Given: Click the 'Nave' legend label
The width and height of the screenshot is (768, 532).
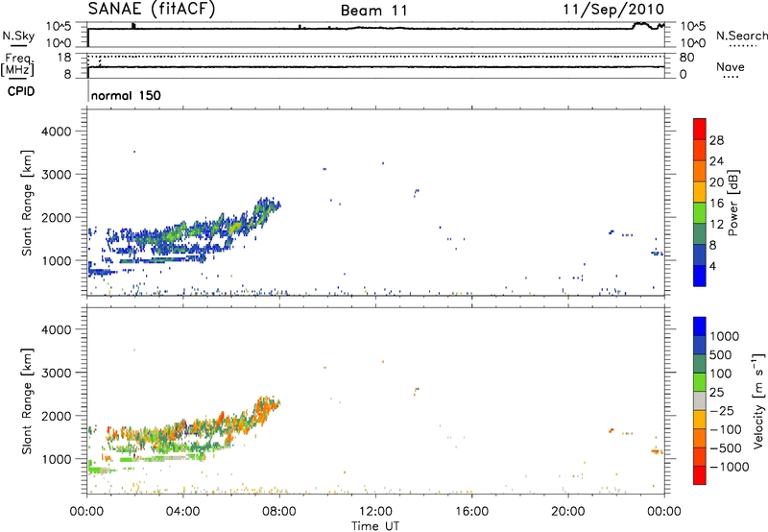Looking at the screenshot, I should (731, 66).
